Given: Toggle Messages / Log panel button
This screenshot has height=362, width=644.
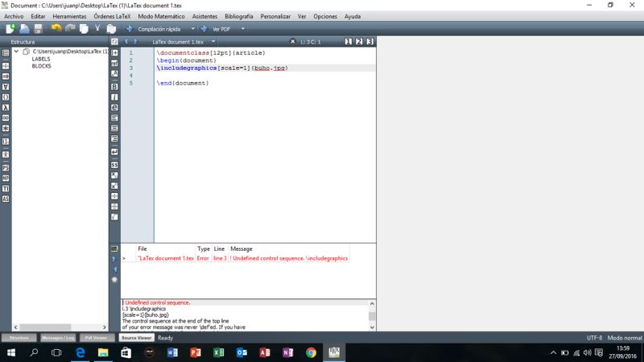Looking at the screenshot, I should tap(58, 338).
